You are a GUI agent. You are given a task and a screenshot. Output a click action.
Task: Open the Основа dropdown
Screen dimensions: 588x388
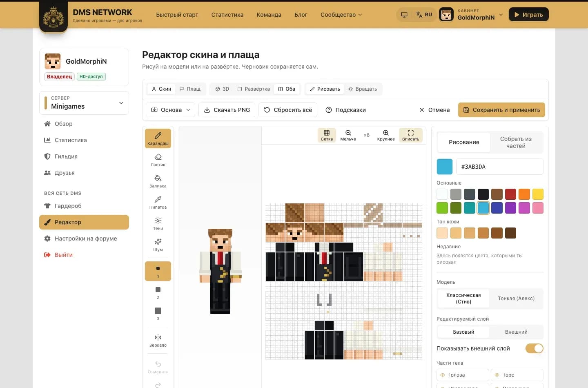(x=171, y=110)
